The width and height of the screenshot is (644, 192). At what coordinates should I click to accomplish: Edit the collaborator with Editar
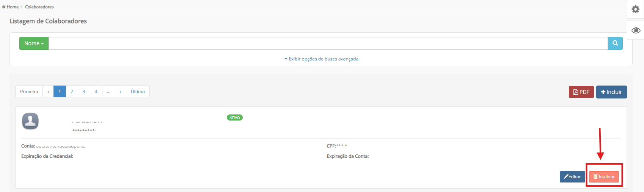pyautogui.click(x=572, y=177)
